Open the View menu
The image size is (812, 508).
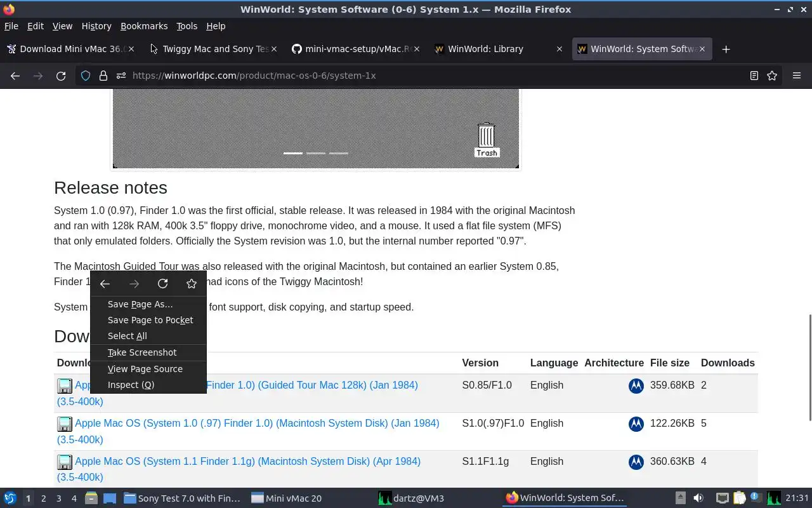62,26
